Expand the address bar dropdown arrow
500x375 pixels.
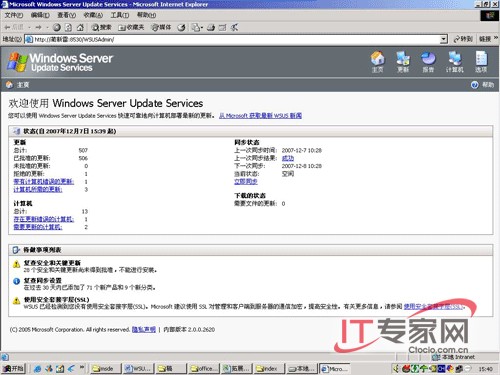pos(443,39)
